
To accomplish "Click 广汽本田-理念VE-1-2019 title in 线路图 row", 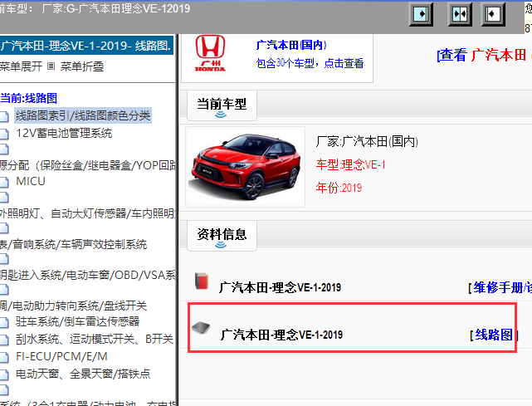I will point(281,335).
